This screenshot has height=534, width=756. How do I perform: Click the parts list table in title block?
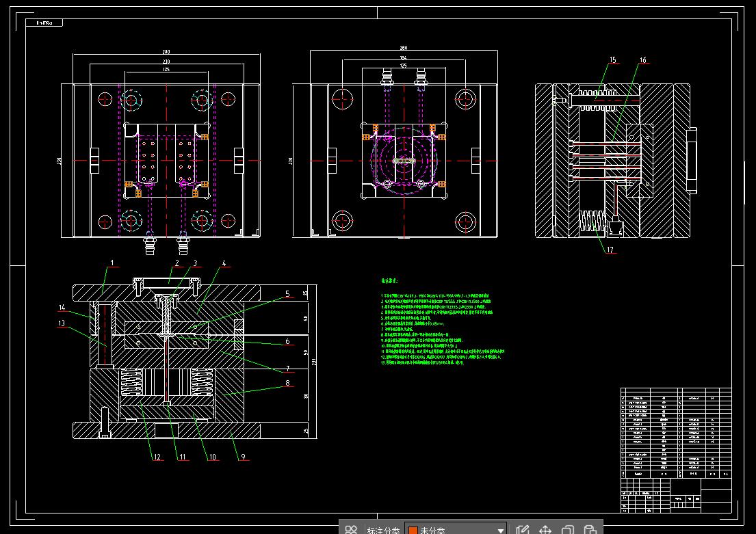676,433
